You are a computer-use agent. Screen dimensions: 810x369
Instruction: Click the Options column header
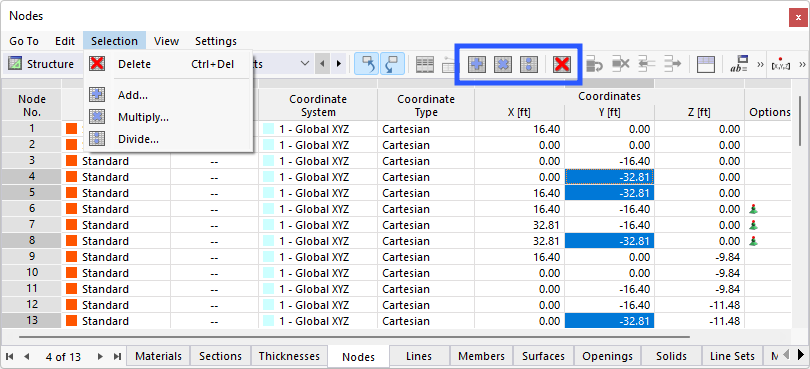pos(769,112)
